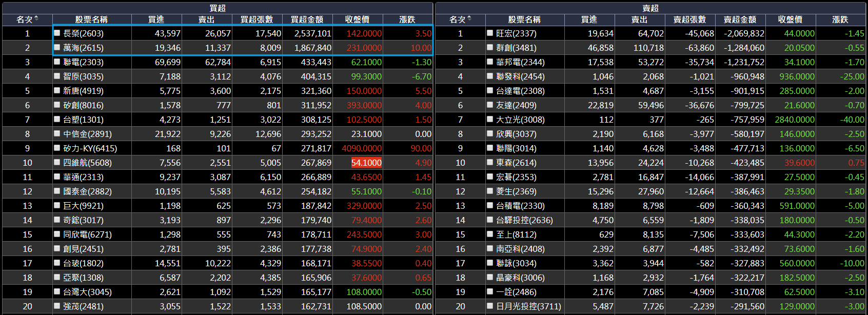Select checkbox beside 新唐(4919)

[57, 90]
